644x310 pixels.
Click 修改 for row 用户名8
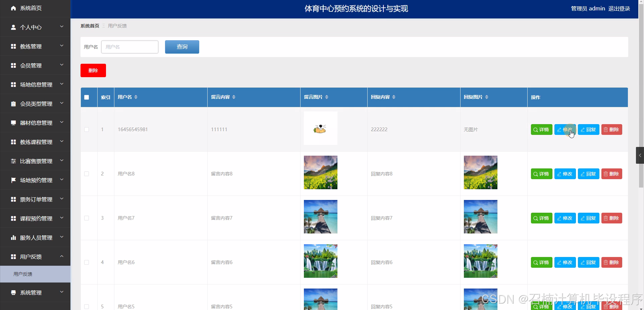565,174
